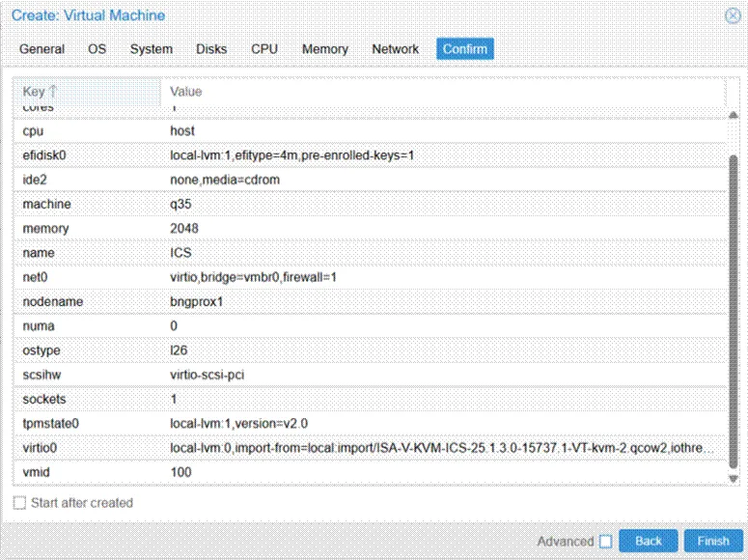748x560 pixels.
Task: Click the virtio0 import-from value
Action: click(x=442, y=448)
